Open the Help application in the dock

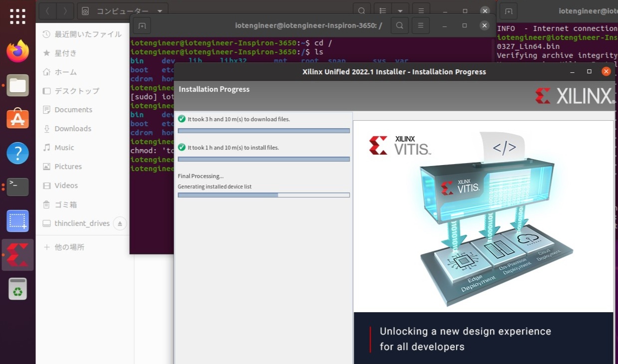tap(18, 153)
